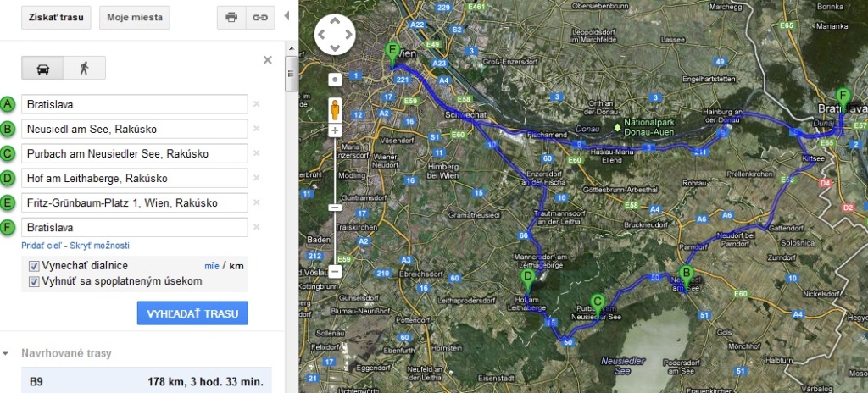
Task: Open the link sharing icon
Action: coord(260,17)
